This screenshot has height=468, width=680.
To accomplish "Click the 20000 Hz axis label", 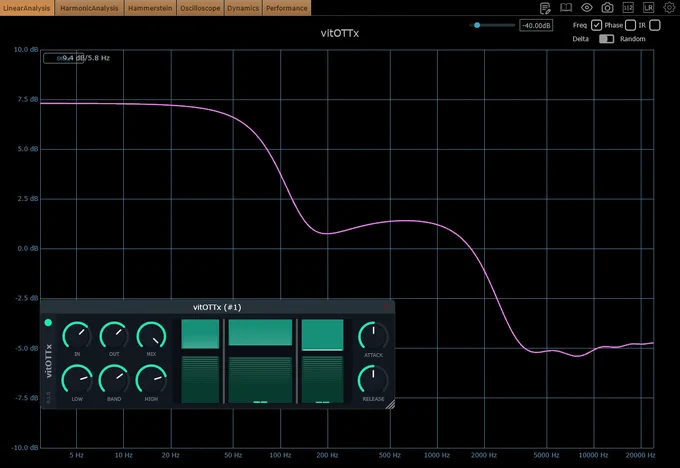I will click(x=640, y=455).
